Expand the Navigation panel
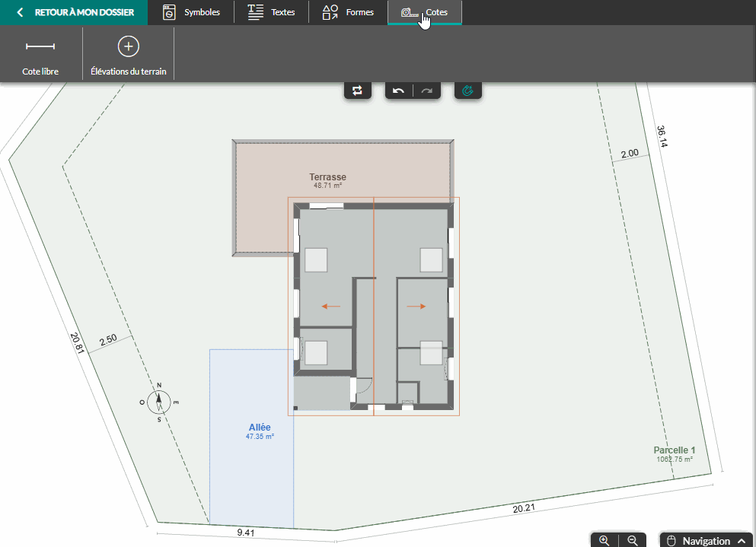756x547 pixels. pos(706,540)
